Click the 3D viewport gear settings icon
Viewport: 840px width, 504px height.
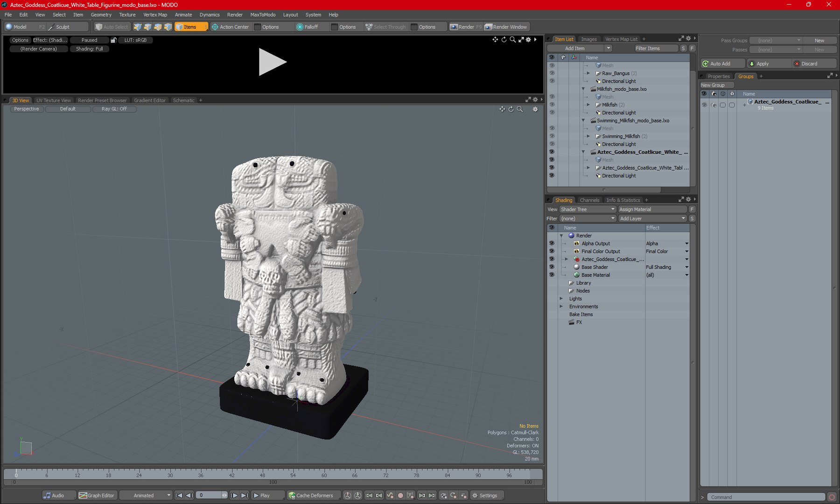click(x=535, y=109)
